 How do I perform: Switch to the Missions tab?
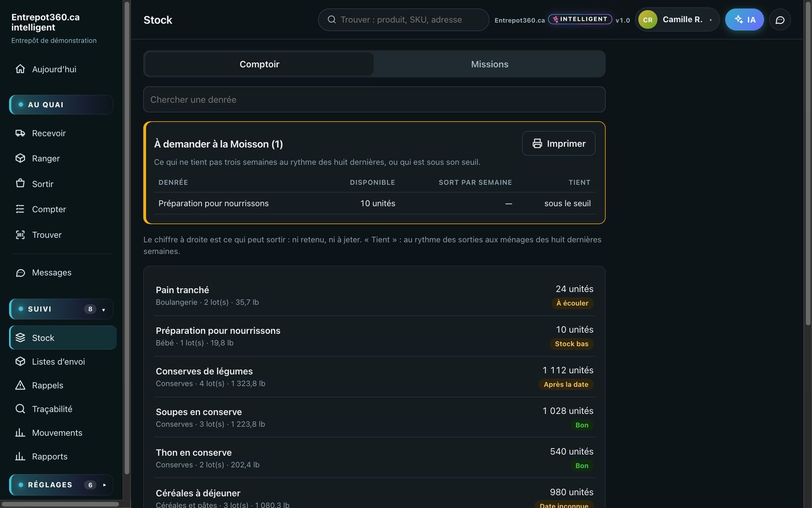coord(489,64)
